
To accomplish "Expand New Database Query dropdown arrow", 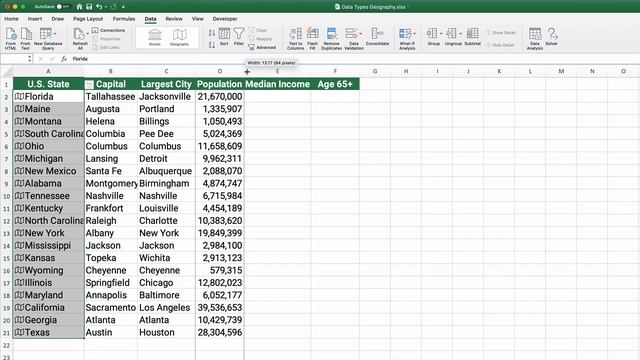I will click(55, 33).
